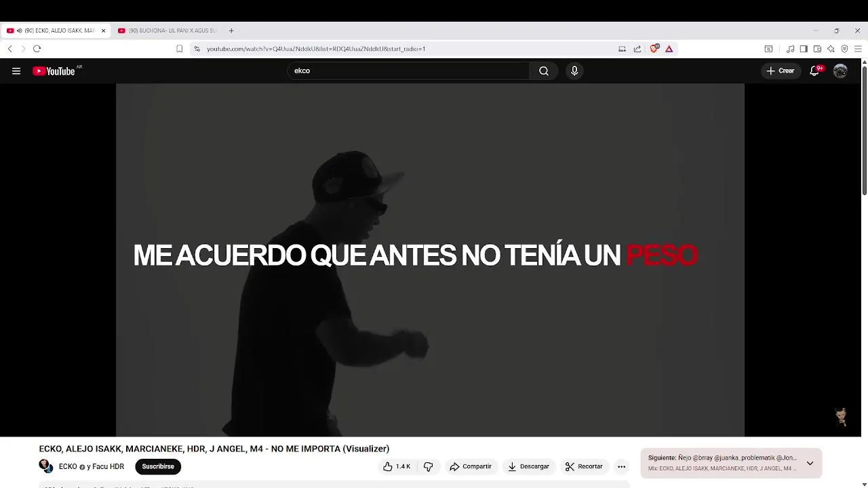Open the account avatar menu
The image size is (868, 488).
(840, 70)
